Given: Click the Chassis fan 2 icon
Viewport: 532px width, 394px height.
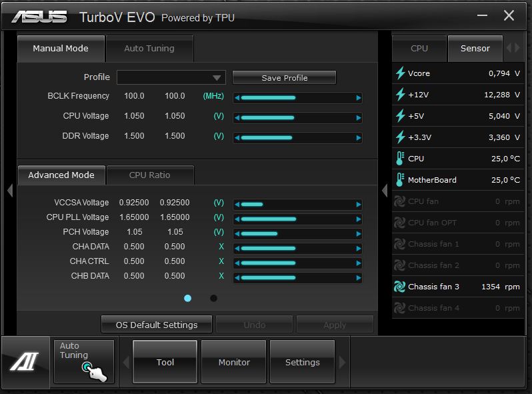Looking at the screenshot, I should [x=400, y=265].
